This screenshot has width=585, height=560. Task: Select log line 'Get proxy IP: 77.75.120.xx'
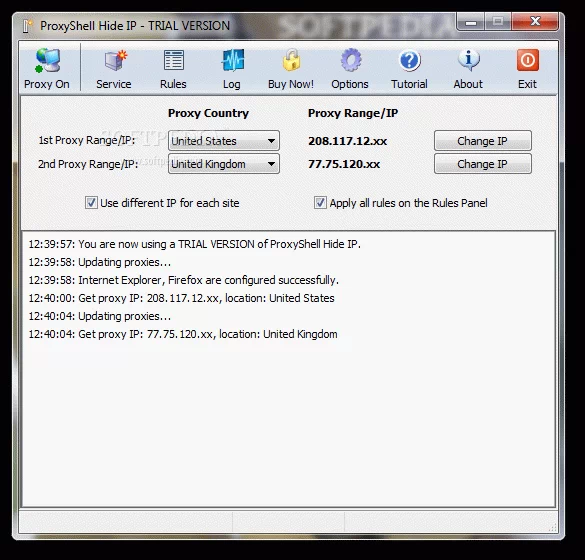[x=183, y=334]
